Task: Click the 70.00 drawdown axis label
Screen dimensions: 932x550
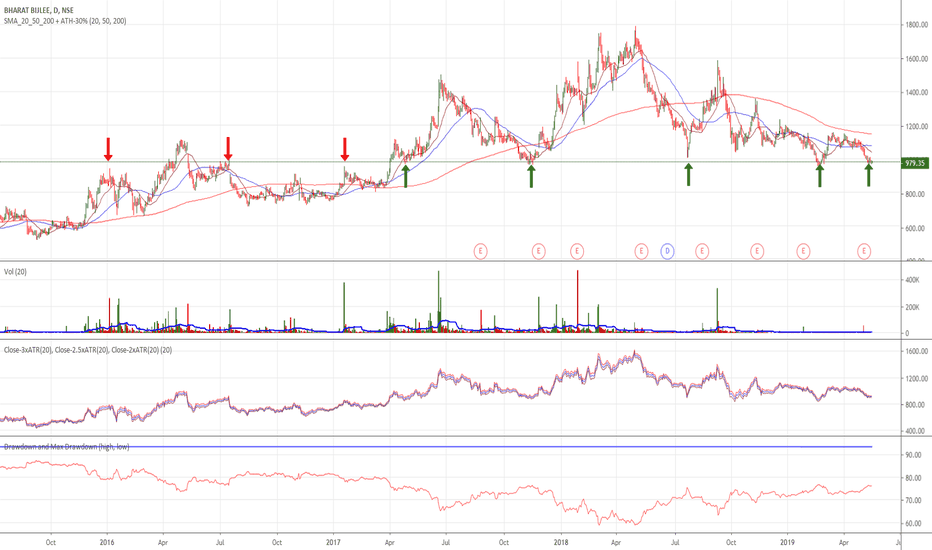Action: [913, 501]
